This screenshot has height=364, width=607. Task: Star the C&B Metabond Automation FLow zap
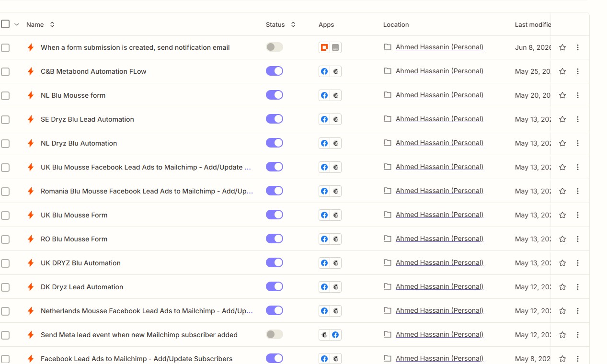(562, 71)
